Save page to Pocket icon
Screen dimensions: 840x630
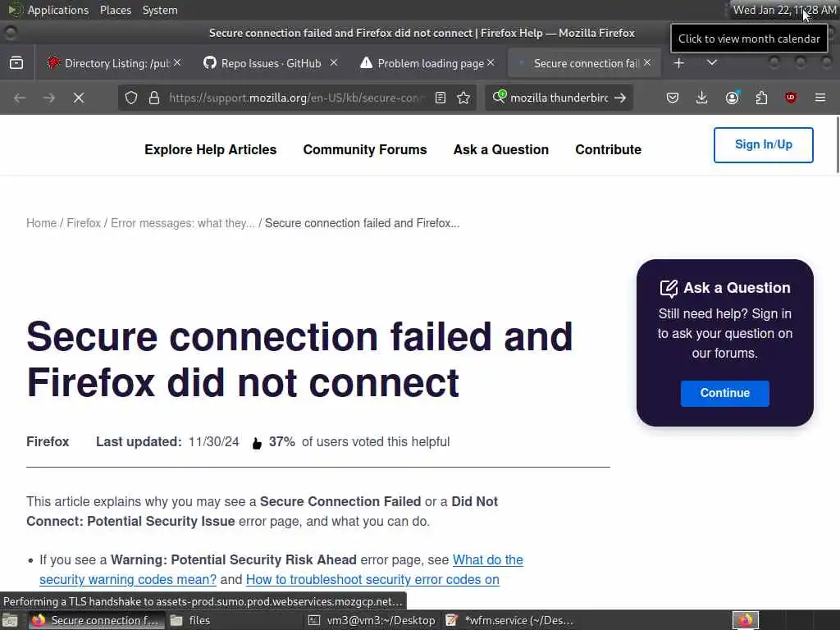(673, 98)
